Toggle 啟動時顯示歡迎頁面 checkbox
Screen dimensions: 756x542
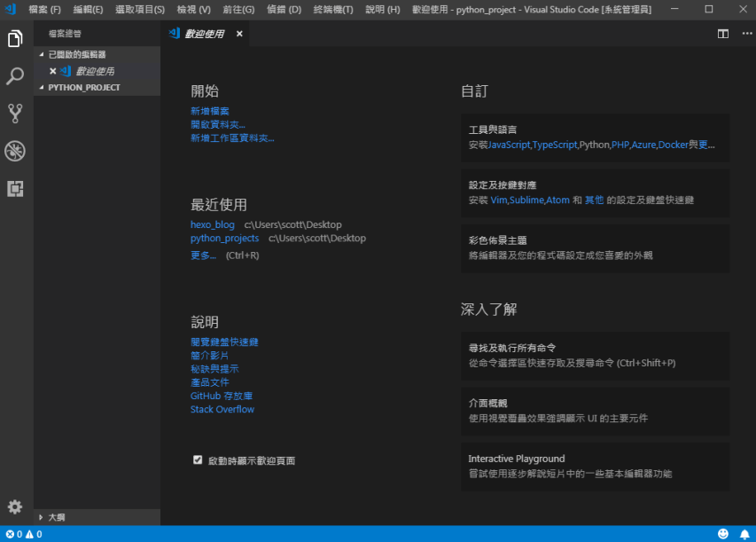[198, 460]
